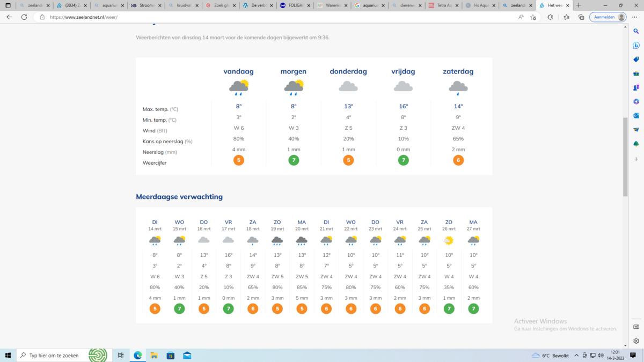Open the Extensions puzzle icon
The width and height of the screenshot is (644, 362).
[550, 17]
